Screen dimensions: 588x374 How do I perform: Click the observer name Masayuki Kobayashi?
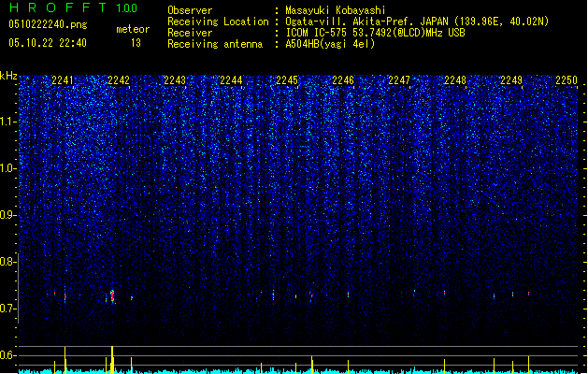point(336,10)
